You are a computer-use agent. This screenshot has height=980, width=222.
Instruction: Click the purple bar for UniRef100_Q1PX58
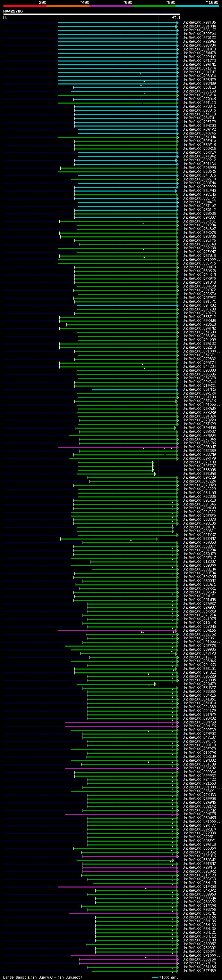click(118, 887)
